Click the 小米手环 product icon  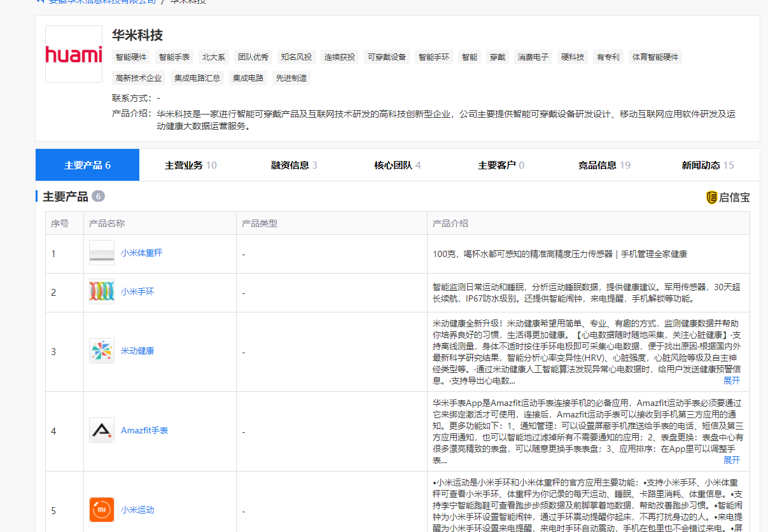102,291
